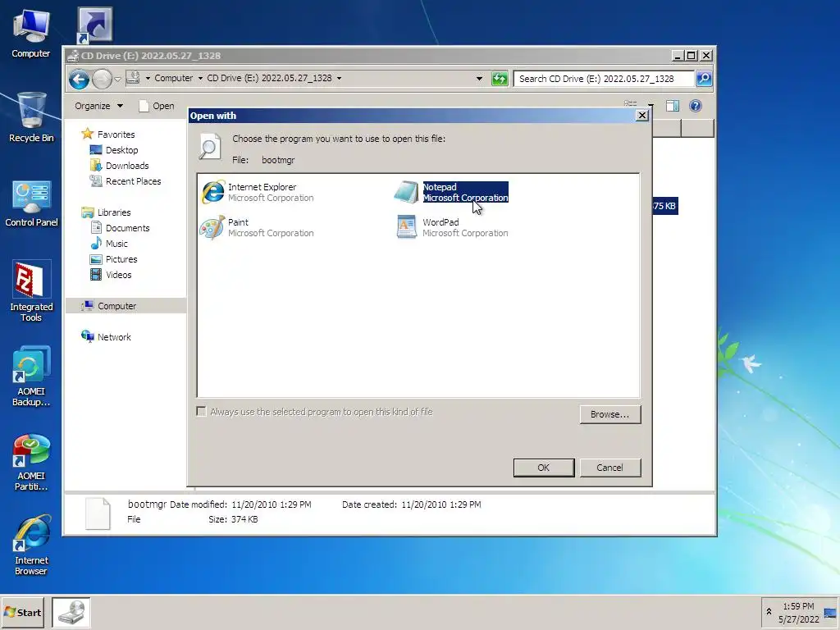Screen dimensions: 840x630
Task: Click the Browse... button
Action: tap(609, 414)
